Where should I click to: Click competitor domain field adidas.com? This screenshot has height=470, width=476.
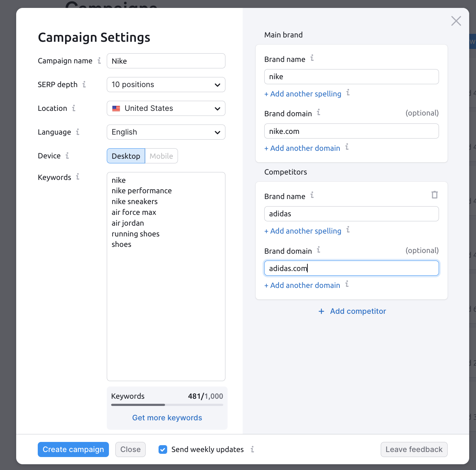pos(352,268)
